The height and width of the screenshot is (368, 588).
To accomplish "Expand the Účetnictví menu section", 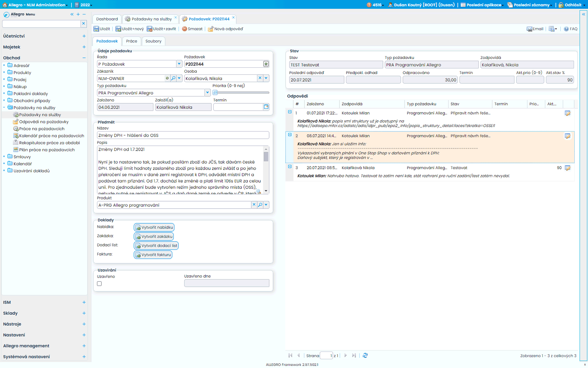I will [84, 36].
